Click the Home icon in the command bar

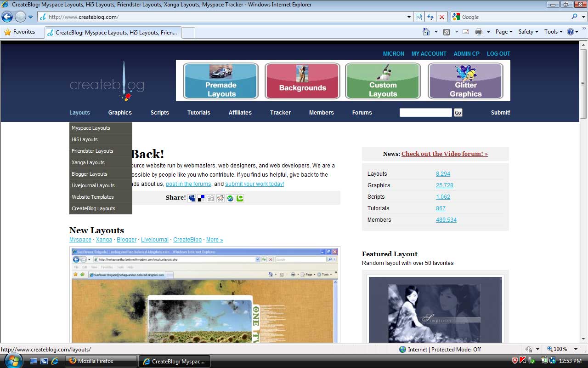426,32
